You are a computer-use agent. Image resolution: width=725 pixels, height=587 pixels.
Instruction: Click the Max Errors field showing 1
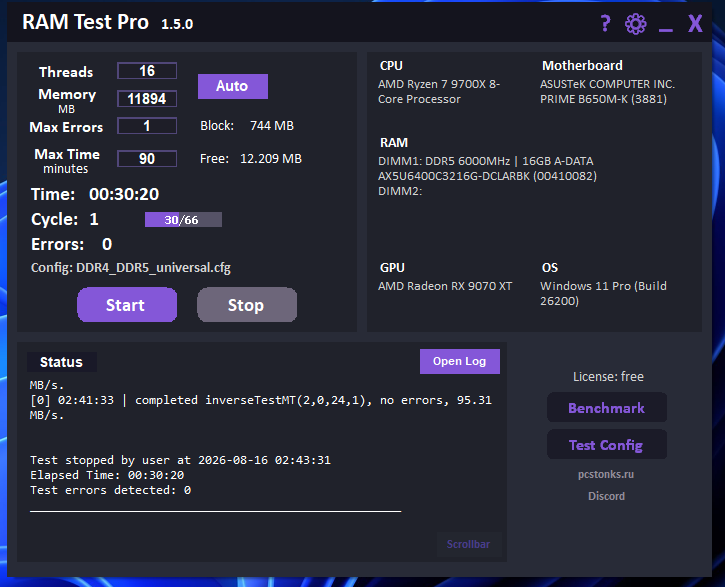[147, 126]
